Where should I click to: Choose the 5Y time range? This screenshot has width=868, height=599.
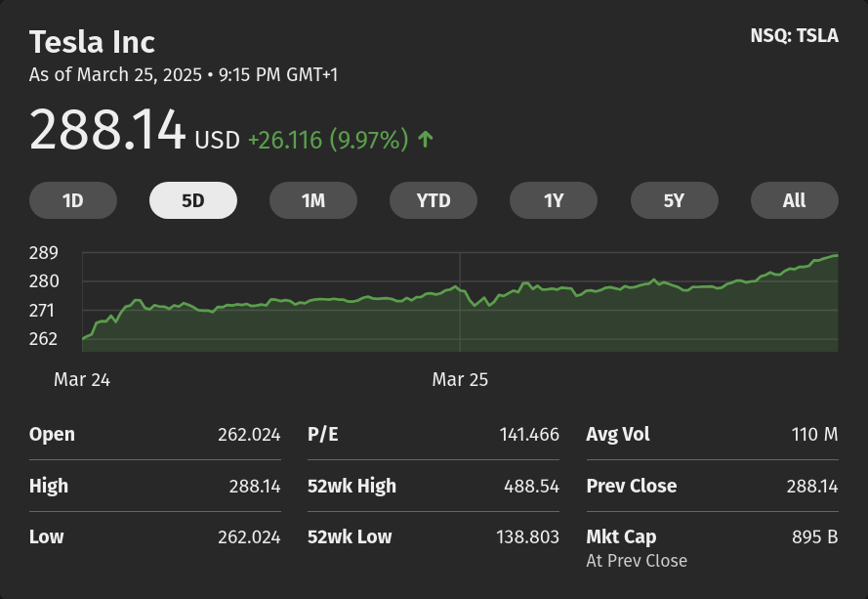pyautogui.click(x=674, y=200)
